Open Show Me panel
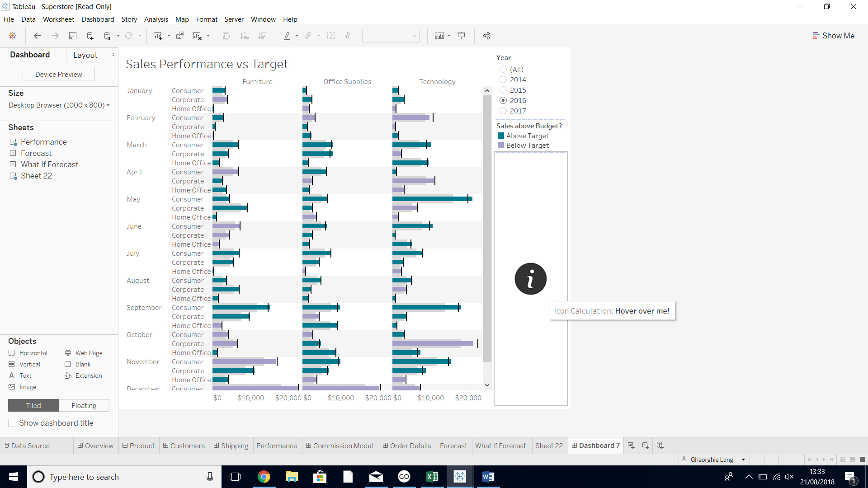This screenshot has width=868, height=488. pos(834,35)
